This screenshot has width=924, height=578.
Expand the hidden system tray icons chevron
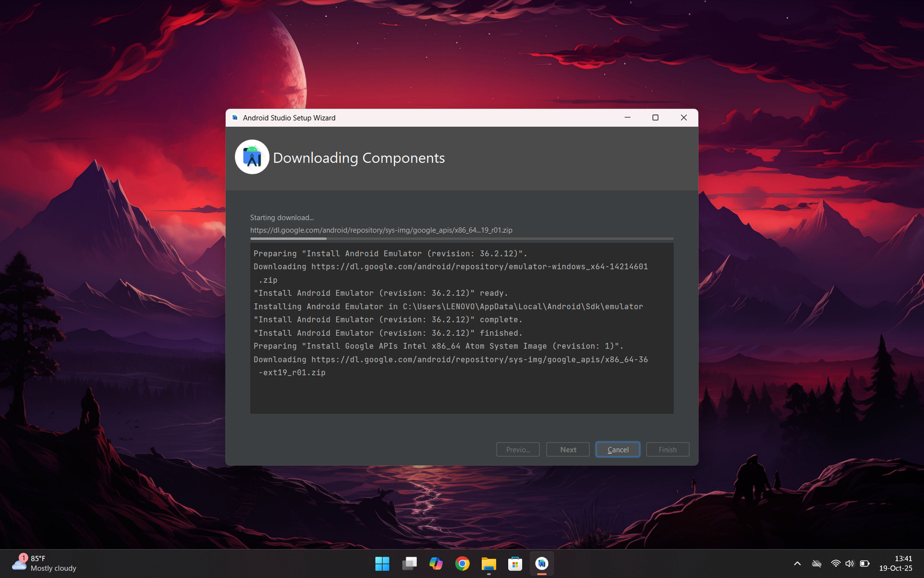pos(797,564)
